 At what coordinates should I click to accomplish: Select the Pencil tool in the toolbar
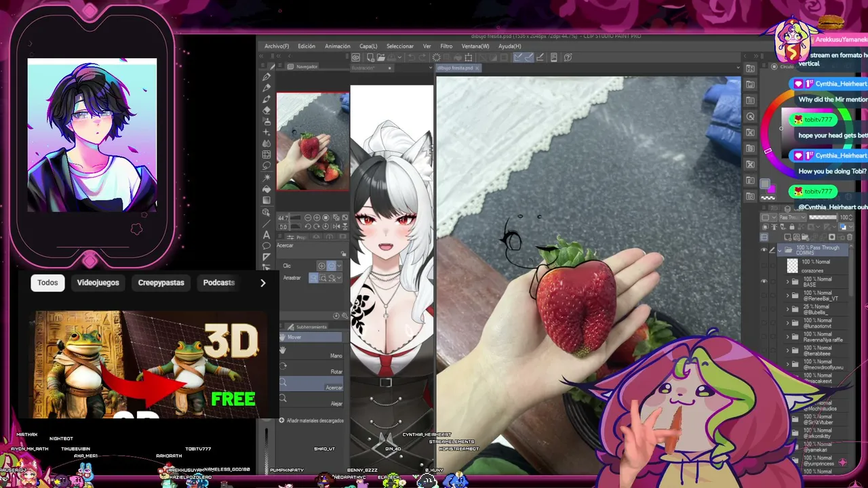(267, 88)
